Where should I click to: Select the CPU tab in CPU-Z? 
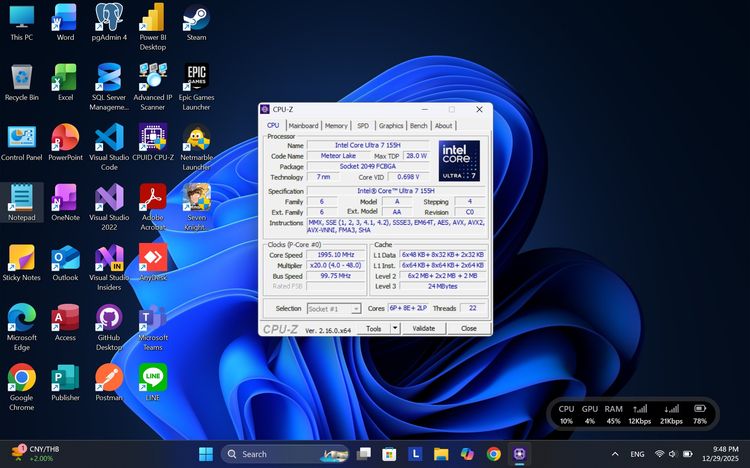(x=273, y=125)
